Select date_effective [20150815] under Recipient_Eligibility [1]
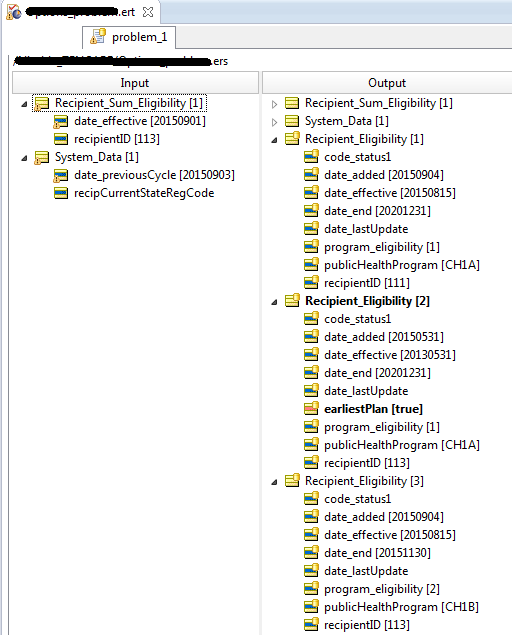512x635 pixels. click(x=390, y=193)
